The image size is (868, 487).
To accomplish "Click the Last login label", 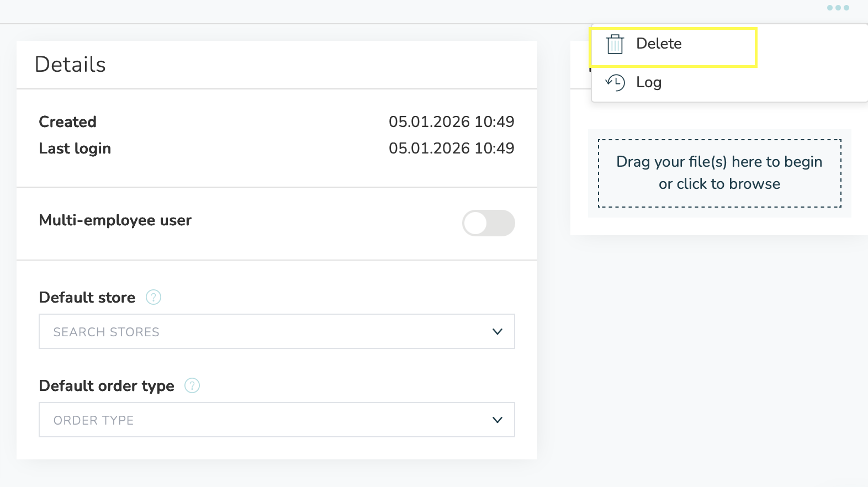I will click(75, 149).
